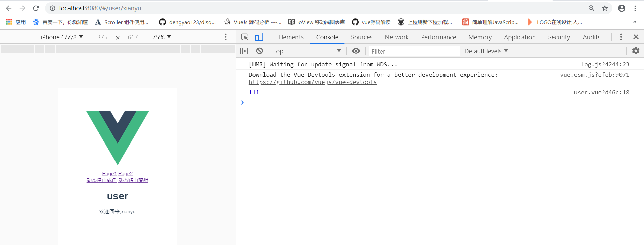Open the 上拉刷新下拉加载 bookmark
This screenshot has height=245, width=644.
tap(425, 22)
